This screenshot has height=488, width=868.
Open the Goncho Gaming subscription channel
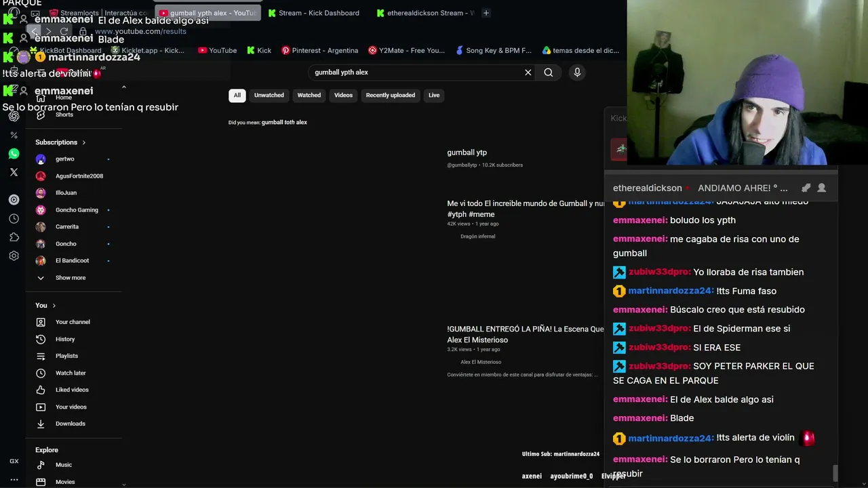(x=77, y=210)
